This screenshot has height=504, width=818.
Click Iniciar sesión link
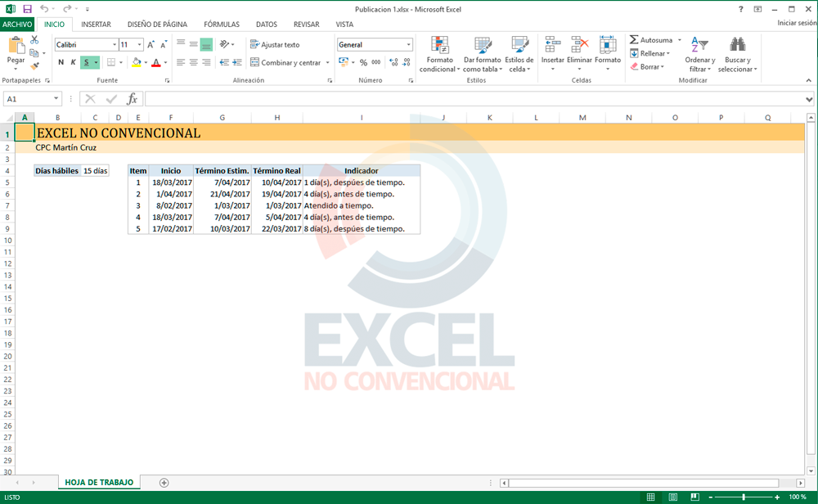796,24
